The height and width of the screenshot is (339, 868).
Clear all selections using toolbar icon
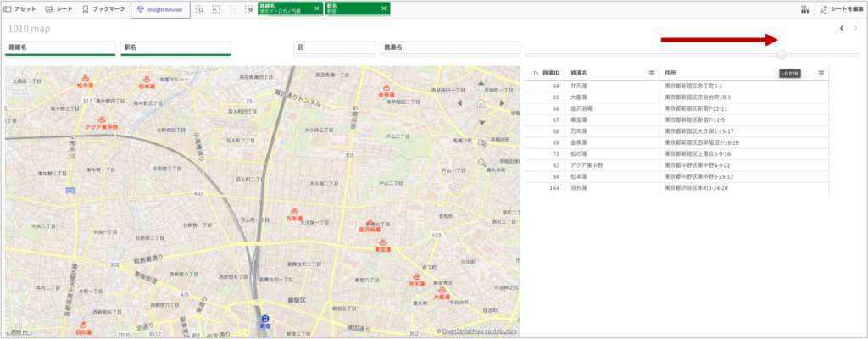pyautogui.click(x=248, y=8)
